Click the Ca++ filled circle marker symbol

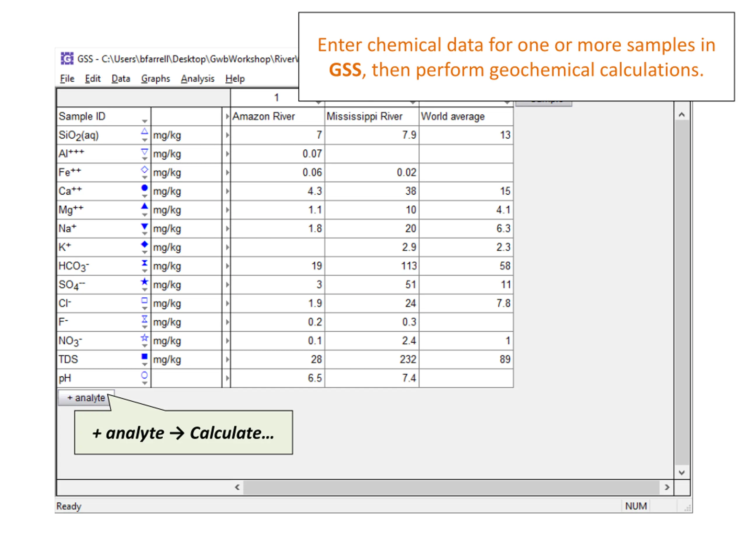tap(144, 188)
